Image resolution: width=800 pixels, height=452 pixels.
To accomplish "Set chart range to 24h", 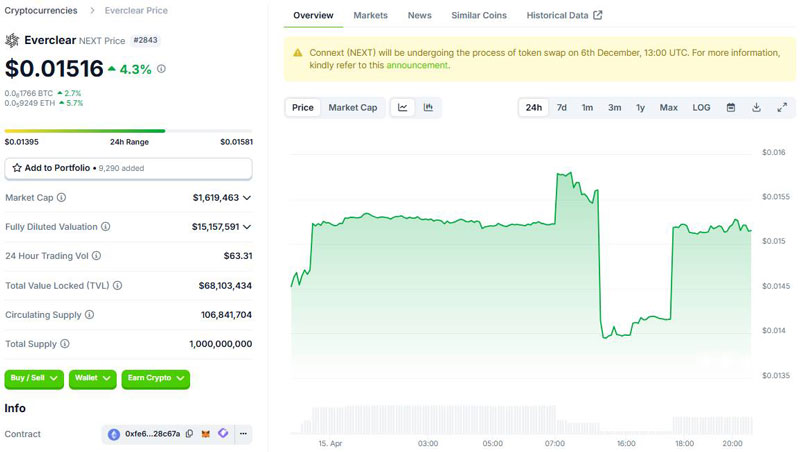I will 534,108.
